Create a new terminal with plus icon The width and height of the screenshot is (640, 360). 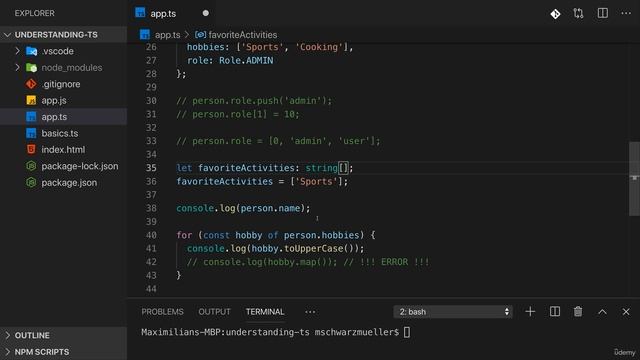[x=530, y=312]
